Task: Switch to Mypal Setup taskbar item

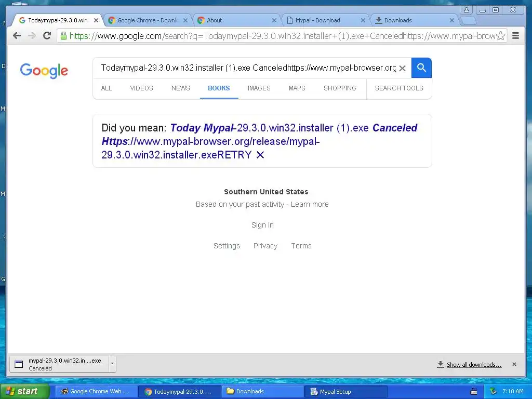Action: 347,392
